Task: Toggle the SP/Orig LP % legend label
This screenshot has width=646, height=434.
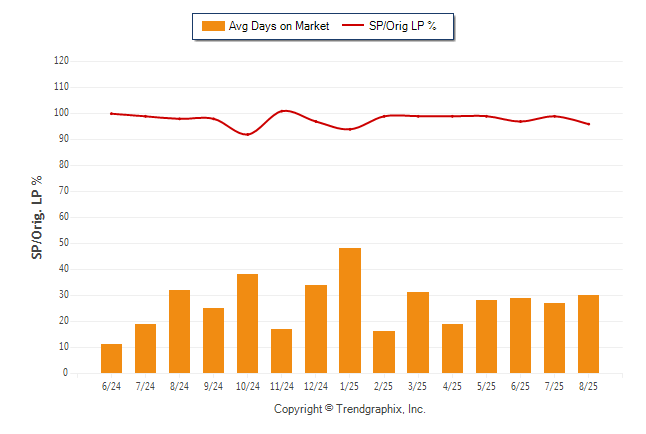Action: (x=402, y=26)
